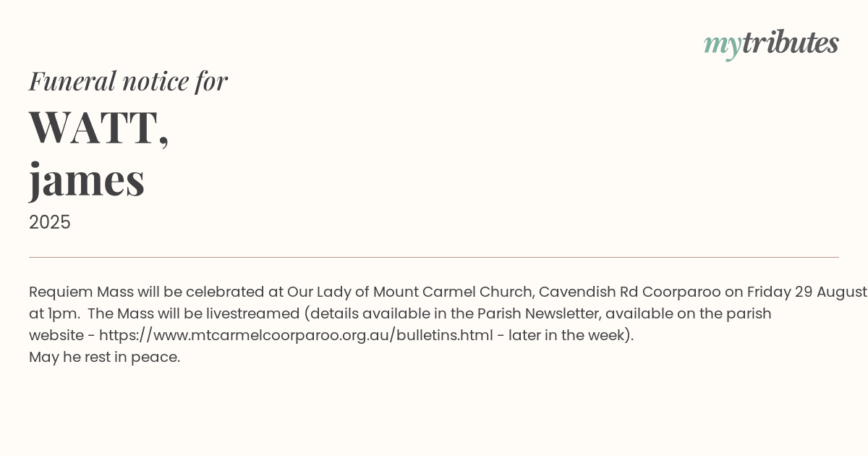Click the green "my" part of the logo
The height and width of the screenshot is (456, 868).
pos(722,44)
